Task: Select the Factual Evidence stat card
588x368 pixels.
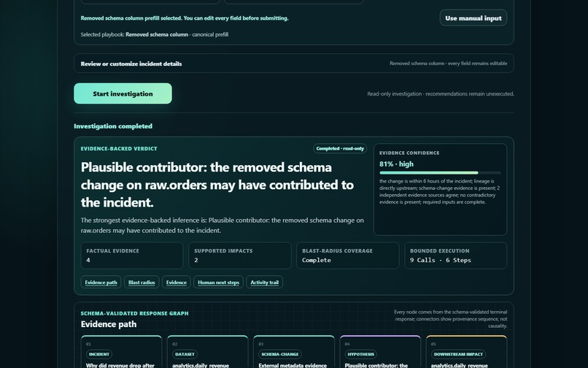Action: [x=132, y=256]
